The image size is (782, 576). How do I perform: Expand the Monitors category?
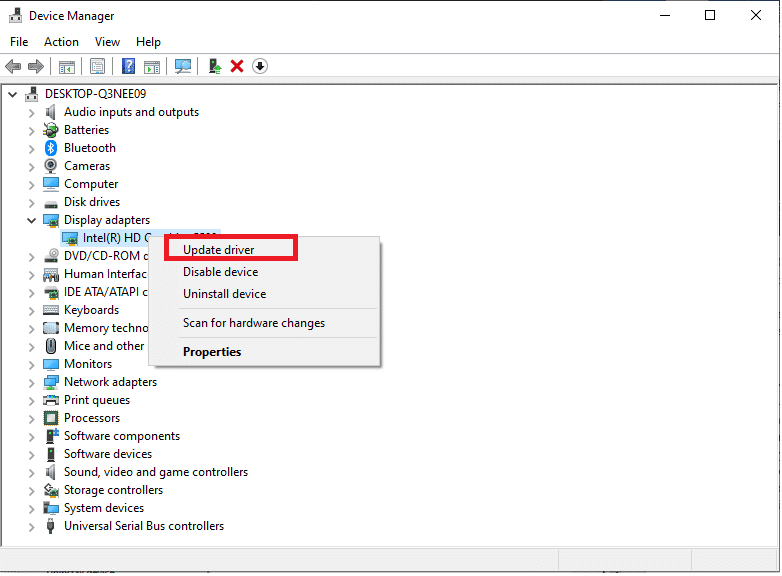pyautogui.click(x=31, y=365)
